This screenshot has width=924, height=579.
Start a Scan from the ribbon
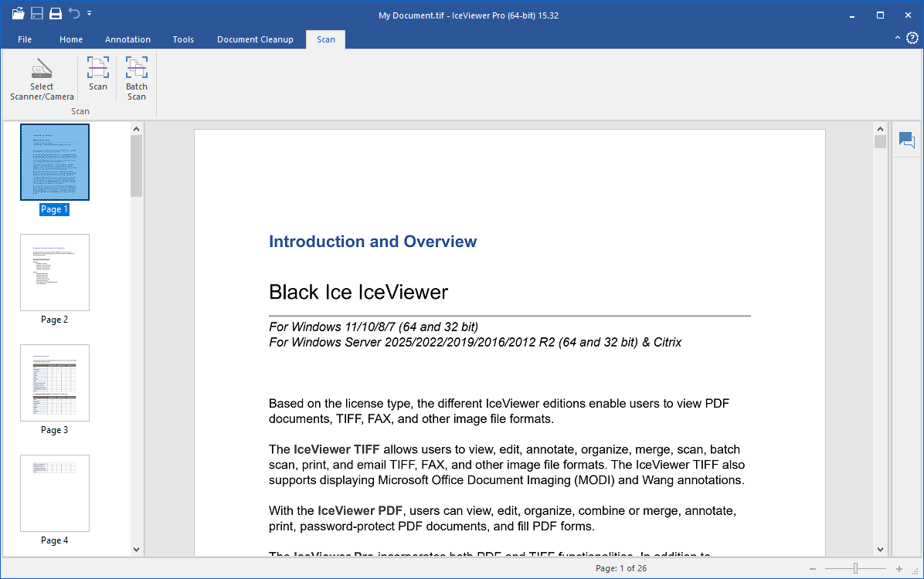98,74
